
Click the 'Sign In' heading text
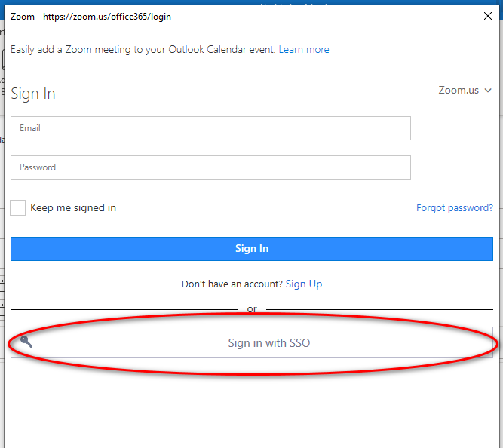[x=33, y=94]
